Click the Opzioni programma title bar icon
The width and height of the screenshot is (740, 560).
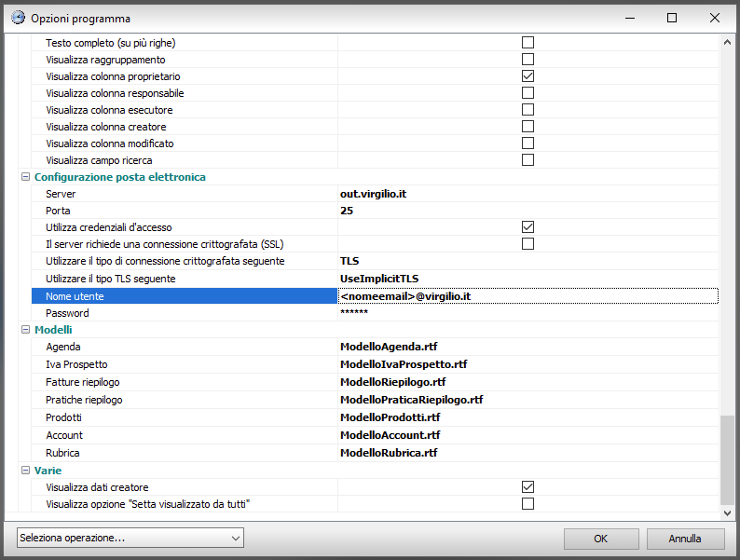17,18
